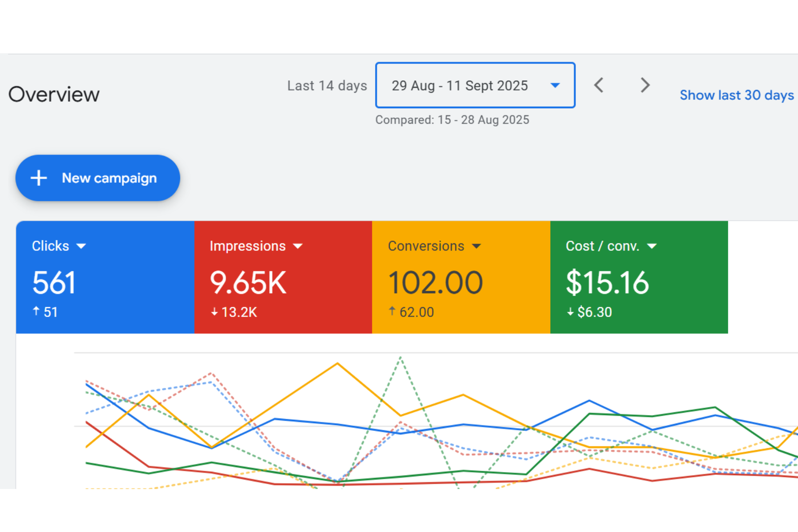Toggle the Clicks scorecard value 561
Viewport: 798px width, 532px height.
click(54, 283)
